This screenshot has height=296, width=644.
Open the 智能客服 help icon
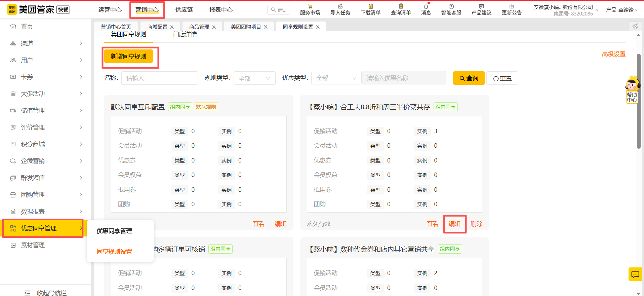pyautogui.click(x=451, y=7)
